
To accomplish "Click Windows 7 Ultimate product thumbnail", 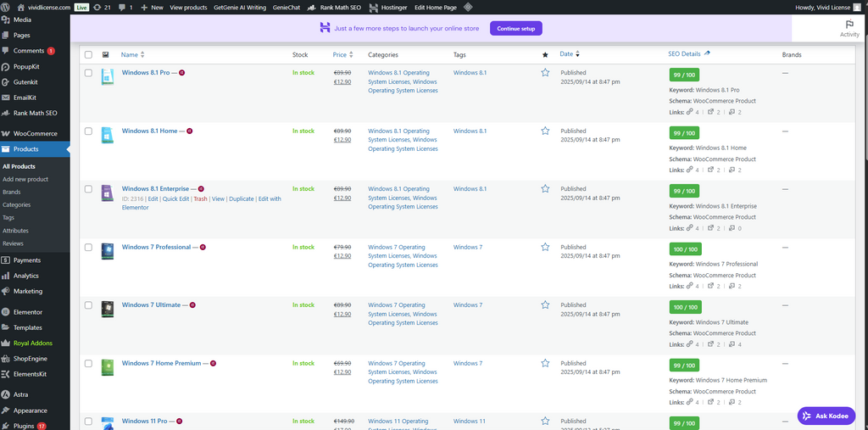I will click(x=108, y=310).
